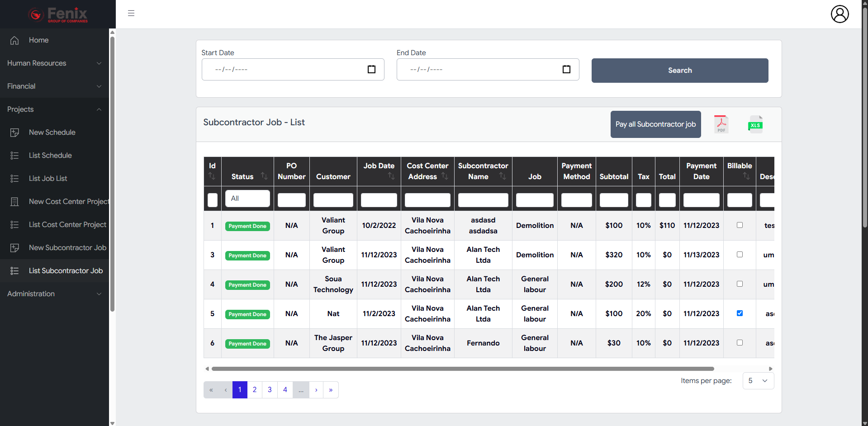
Task: Uncheck Billable checkbox for row Id 5
Action: [x=740, y=313]
